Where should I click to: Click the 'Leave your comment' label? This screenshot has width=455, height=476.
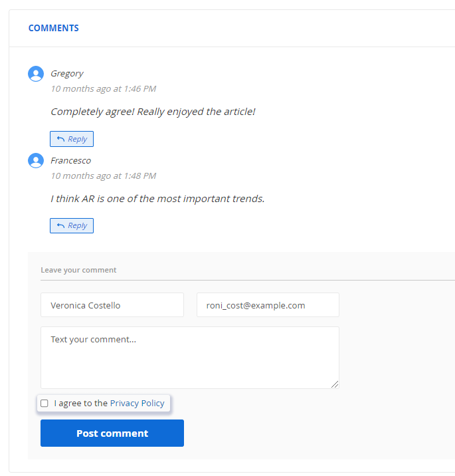pos(78,270)
